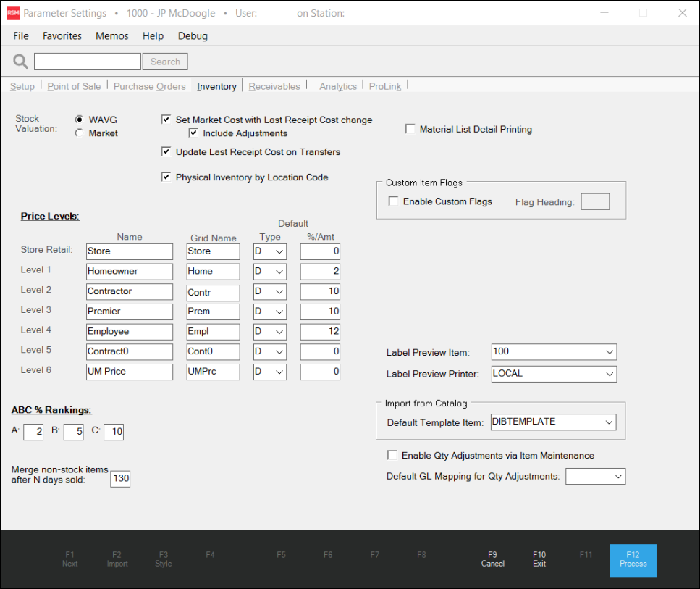The height and width of the screenshot is (589, 700).
Task: Click the Store Retail Name field
Action: [130, 251]
